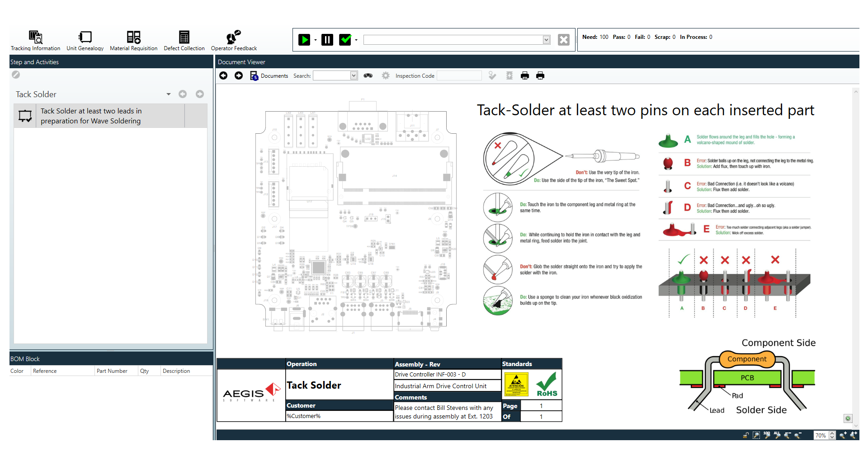
Task: Click the 70% zoom value field
Action: coord(821,435)
